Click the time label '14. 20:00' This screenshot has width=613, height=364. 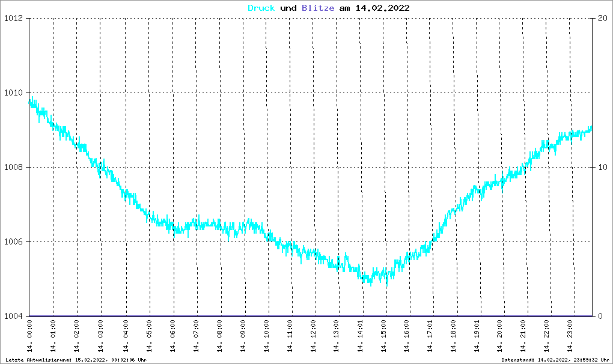[500, 336]
